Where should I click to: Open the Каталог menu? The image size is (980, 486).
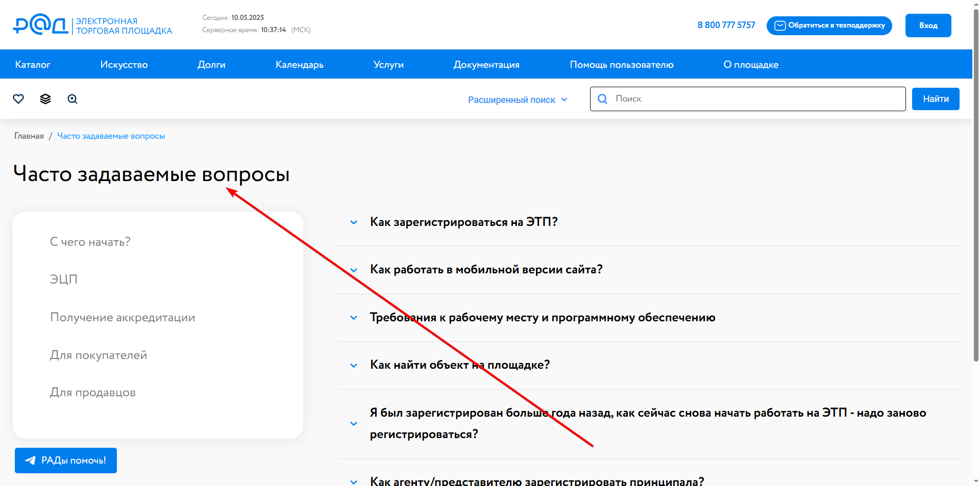click(x=33, y=65)
